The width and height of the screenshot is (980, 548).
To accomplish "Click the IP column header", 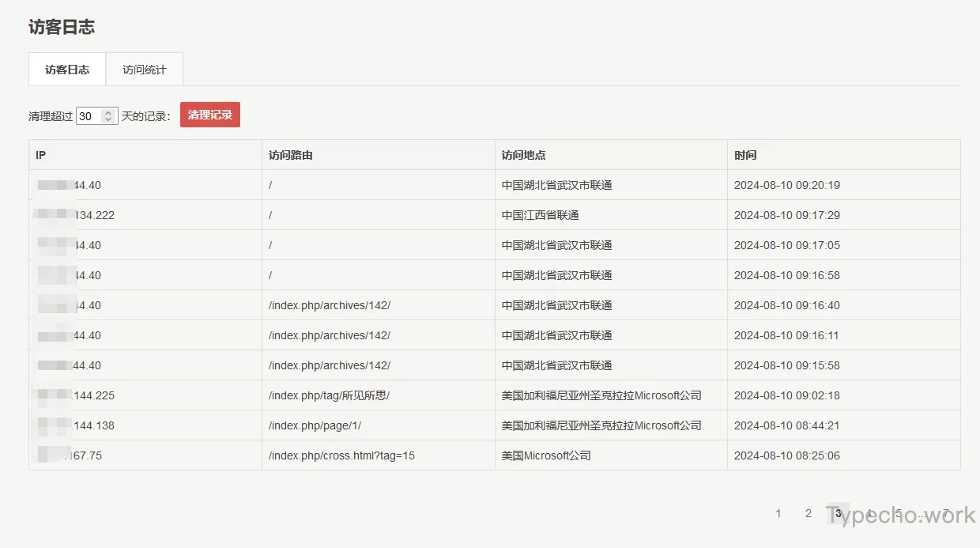I will click(41, 155).
